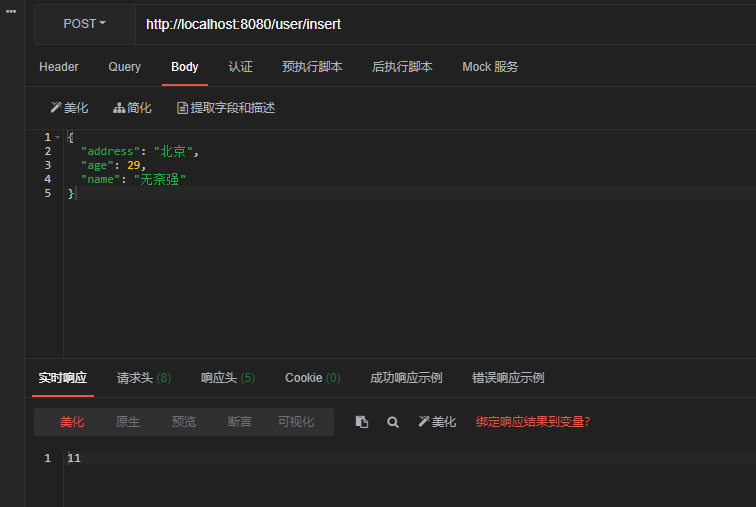Open the Header tab
The image size is (756, 507).
tap(59, 67)
